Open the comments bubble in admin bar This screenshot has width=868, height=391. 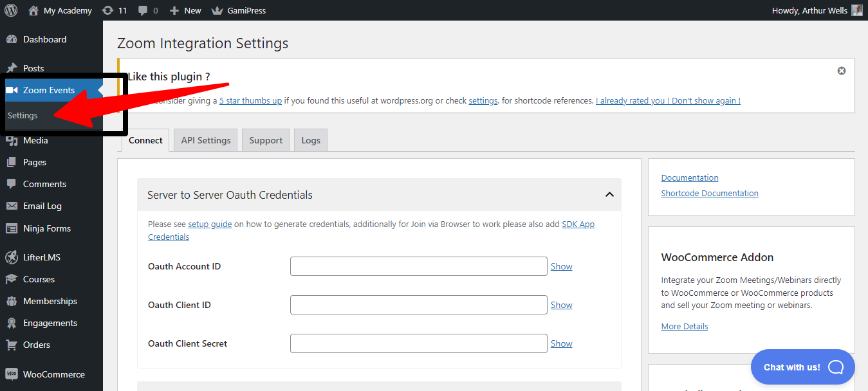point(143,10)
